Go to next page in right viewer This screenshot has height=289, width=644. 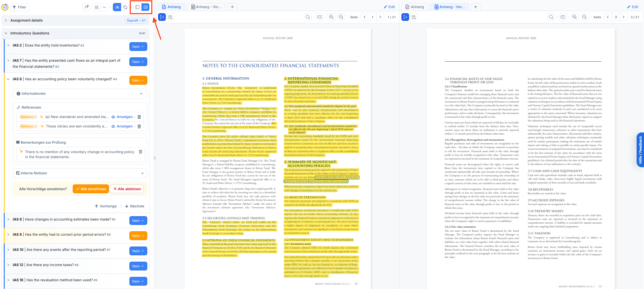624,17
